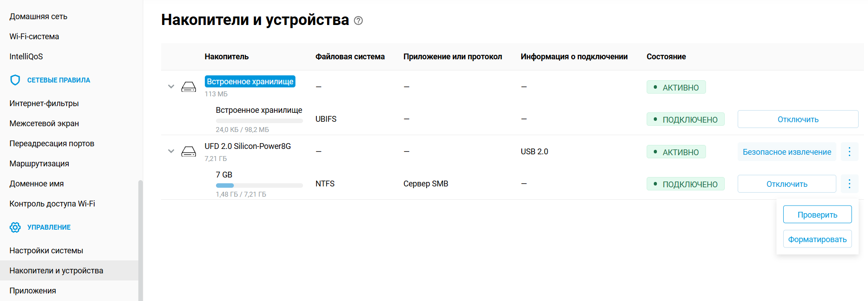868x301 pixels.
Task: Click the sidebar vertical scrollbar
Action: point(141,241)
